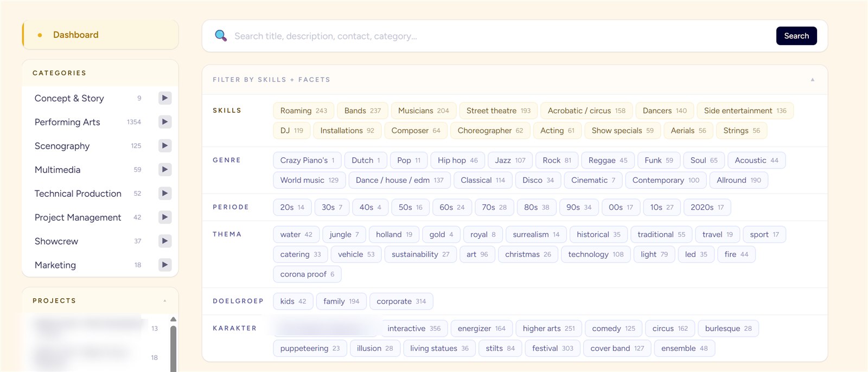Viewport: 868px width, 372px height.
Task: Choose the 90s periode chip
Action: tap(579, 208)
